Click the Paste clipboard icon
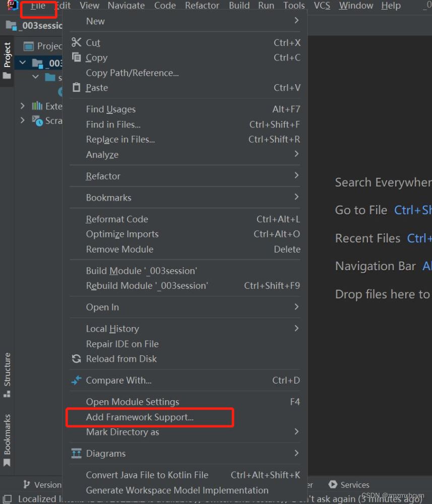This screenshot has width=432, height=504. pos(76,88)
